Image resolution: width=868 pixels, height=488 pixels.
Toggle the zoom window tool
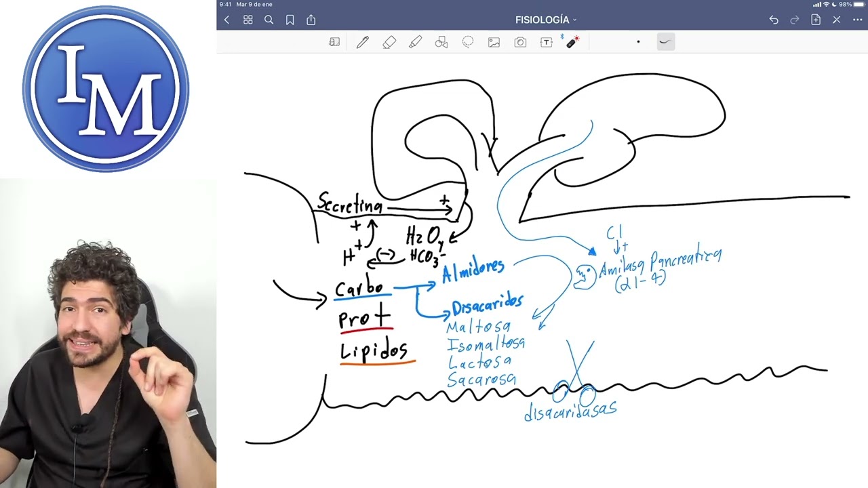(334, 42)
